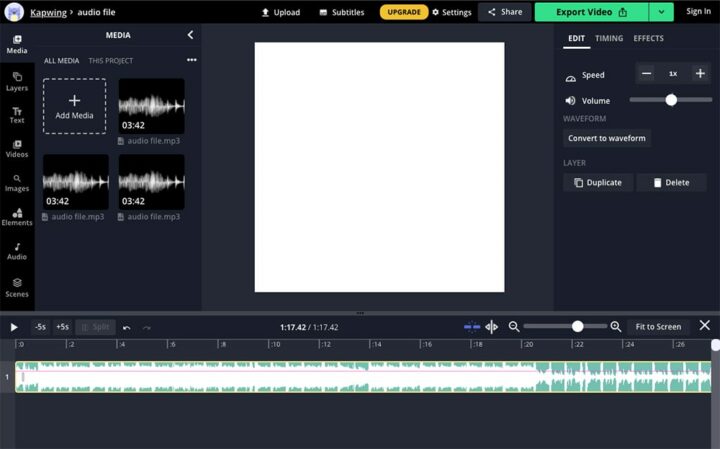This screenshot has height=449, width=720.
Task: Click the undo arrow in timeline toolbar
Action: click(x=127, y=327)
